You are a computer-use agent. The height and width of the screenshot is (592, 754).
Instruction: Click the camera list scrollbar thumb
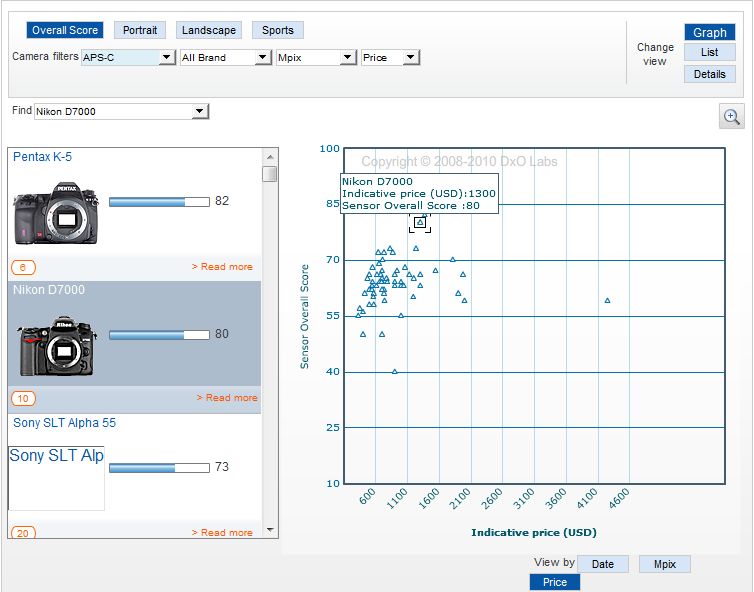(270, 174)
